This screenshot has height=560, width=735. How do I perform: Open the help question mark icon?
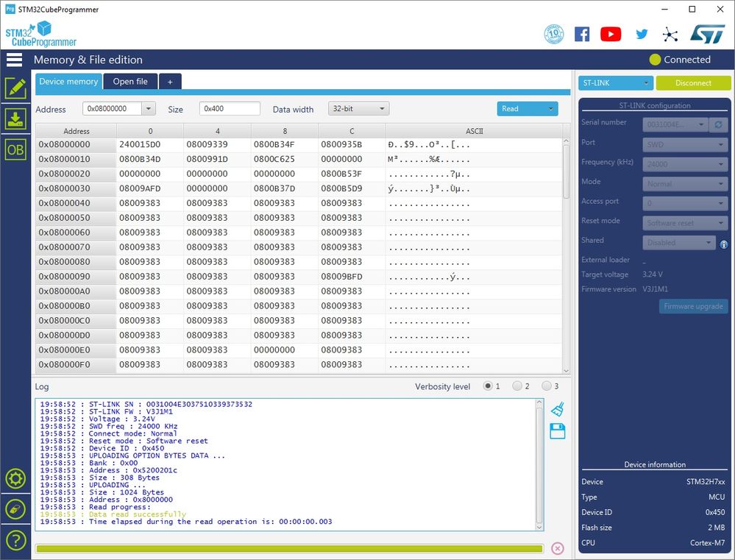15,541
